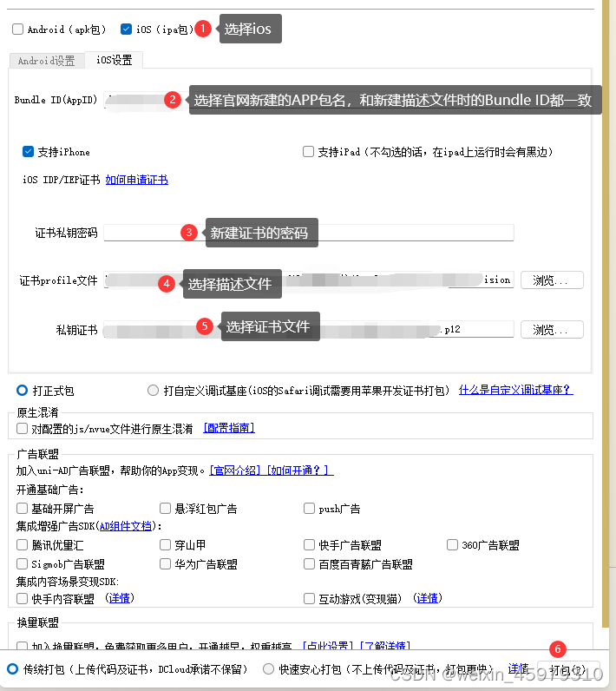Tick the Android (apk包) checkbox
Screen dimensions: 616x691
click(17, 30)
